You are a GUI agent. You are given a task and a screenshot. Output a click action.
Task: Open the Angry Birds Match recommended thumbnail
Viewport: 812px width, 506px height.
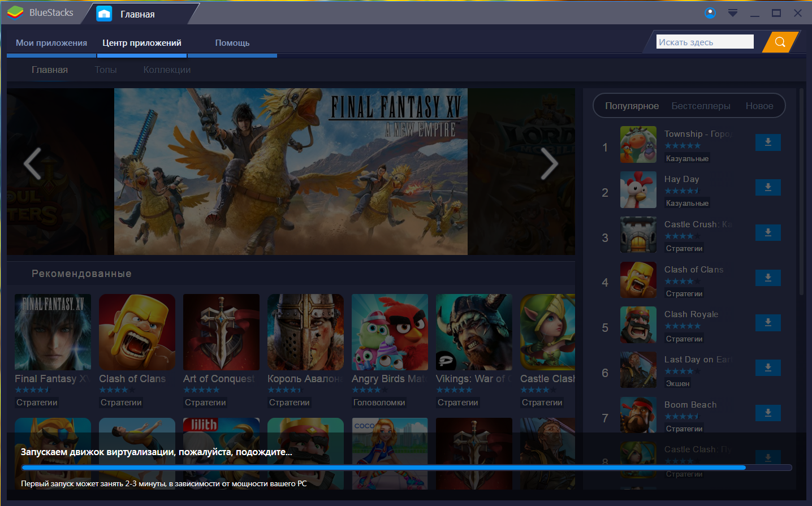click(390, 332)
